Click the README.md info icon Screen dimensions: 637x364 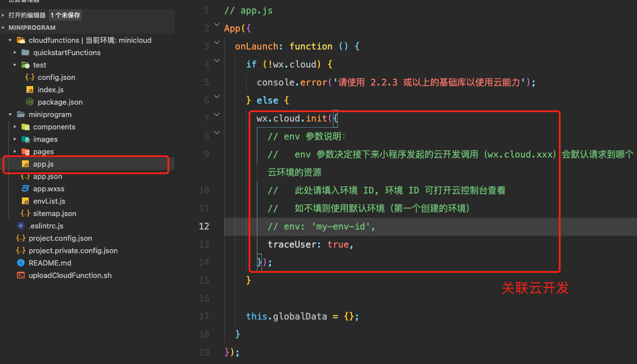coord(21,263)
